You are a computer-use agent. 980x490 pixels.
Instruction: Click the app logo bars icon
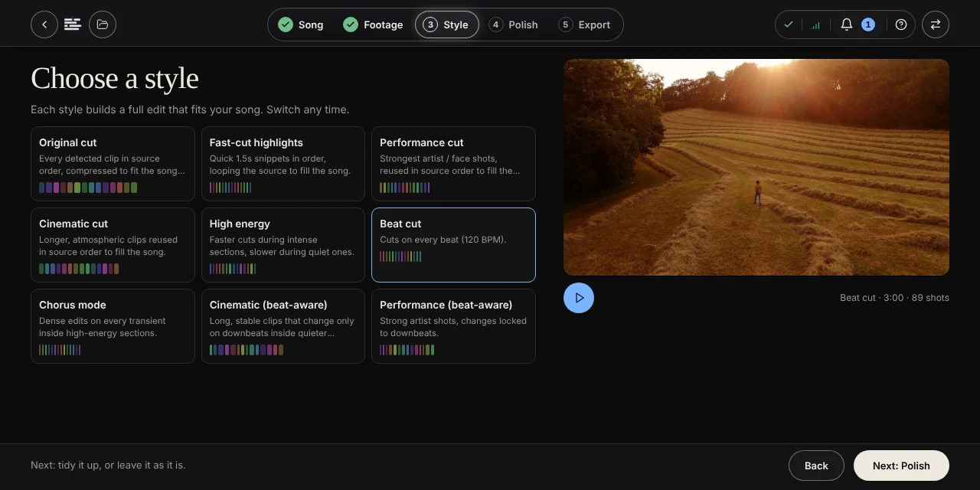click(73, 24)
